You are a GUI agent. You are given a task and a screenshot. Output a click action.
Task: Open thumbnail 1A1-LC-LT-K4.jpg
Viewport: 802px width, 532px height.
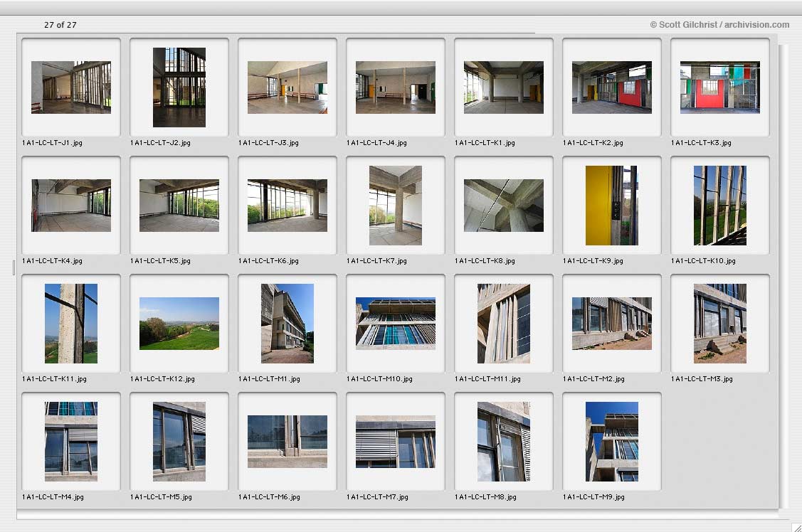(x=71, y=206)
